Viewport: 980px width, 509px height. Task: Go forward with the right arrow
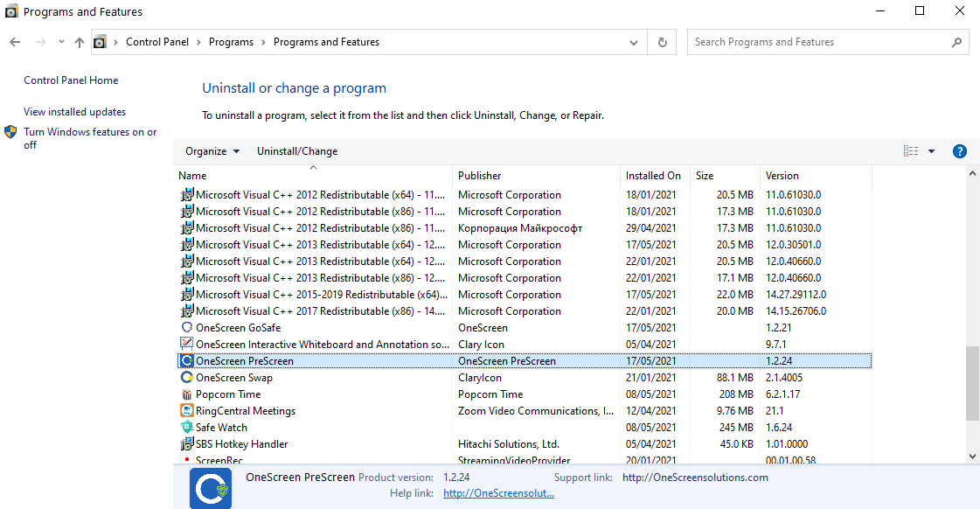pyautogui.click(x=40, y=42)
